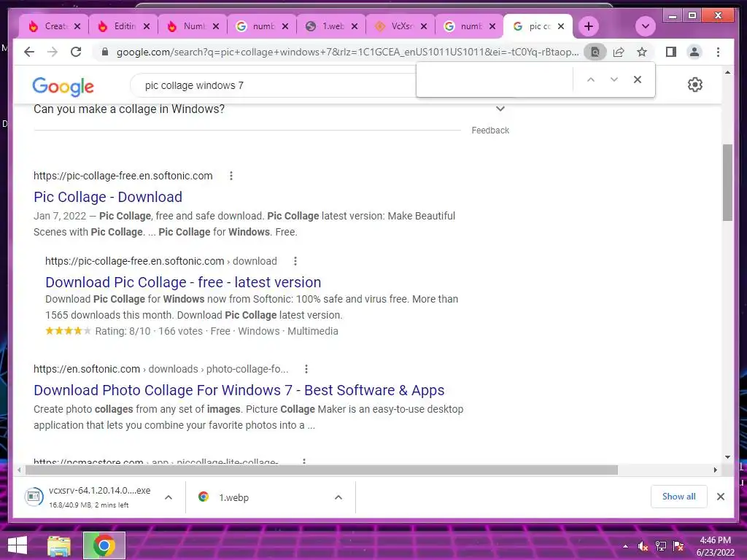Click Chrome icon in the taskbar
This screenshot has height=560, width=747.
click(104, 545)
